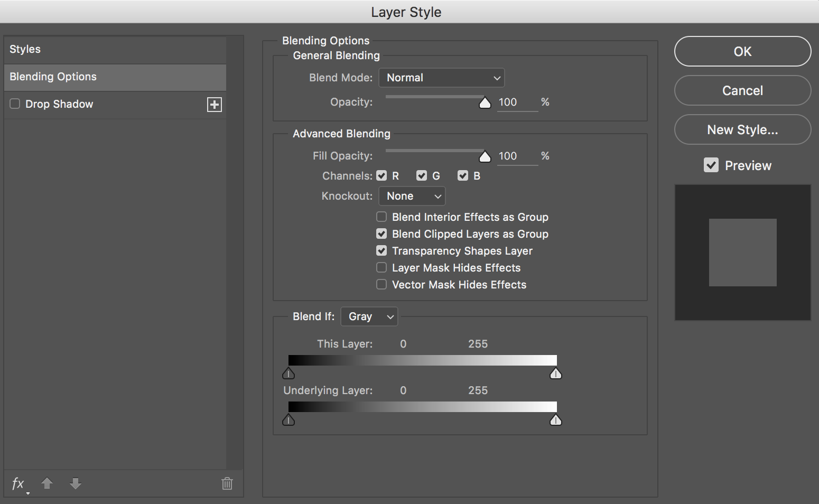Click the 'Underlying Layer:' label
The width and height of the screenshot is (819, 504).
(x=328, y=390)
